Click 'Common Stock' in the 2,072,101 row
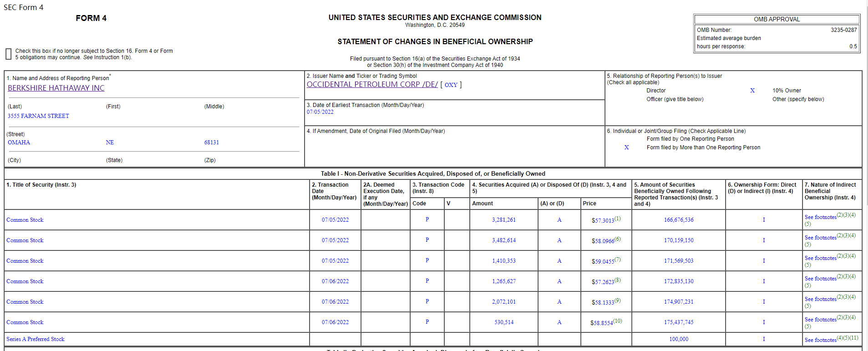Viewport: 868px width, 351px height. click(x=25, y=302)
